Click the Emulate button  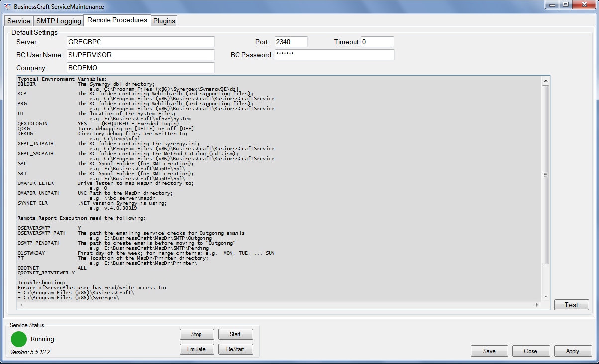[197, 349]
